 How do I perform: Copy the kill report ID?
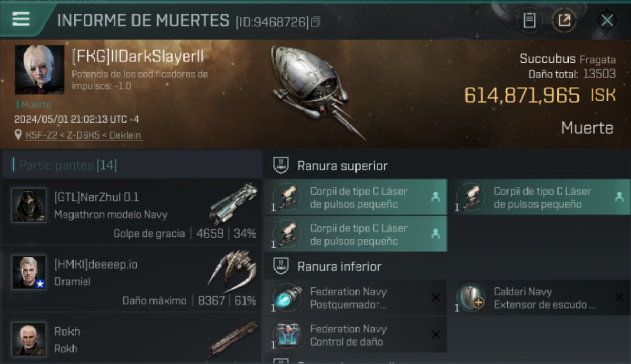[x=316, y=22]
